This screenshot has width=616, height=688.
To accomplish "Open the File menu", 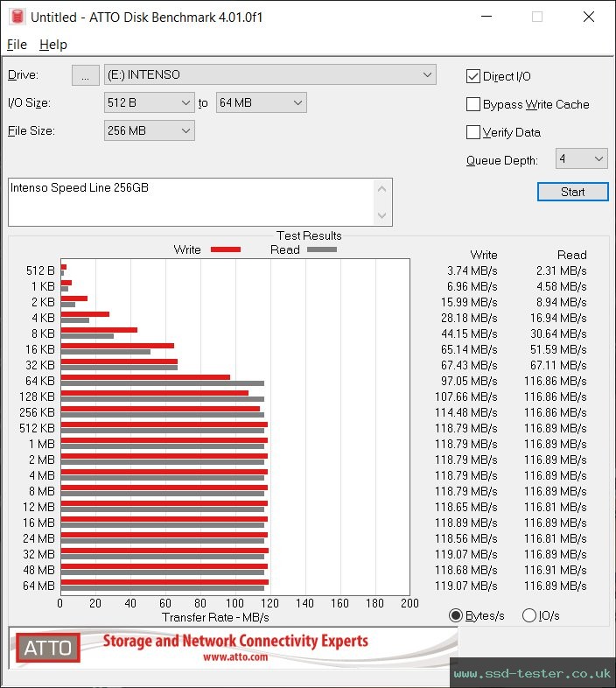I will 17,45.
